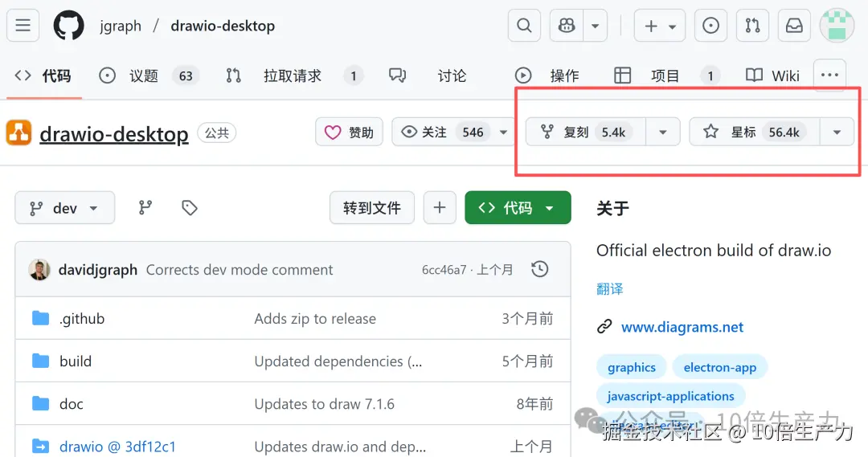Expand the star lists dropdown arrow

pos(837,133)
